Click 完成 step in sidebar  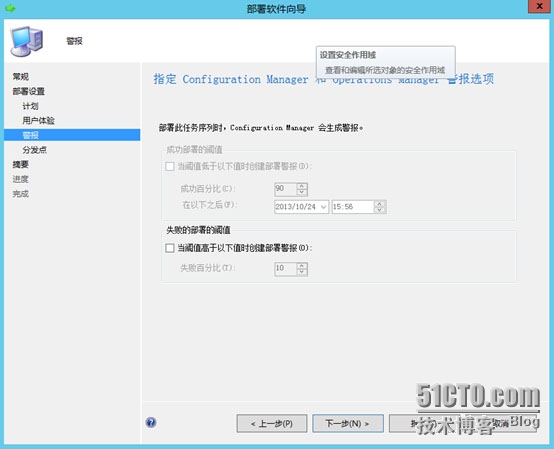coord(20,194)
